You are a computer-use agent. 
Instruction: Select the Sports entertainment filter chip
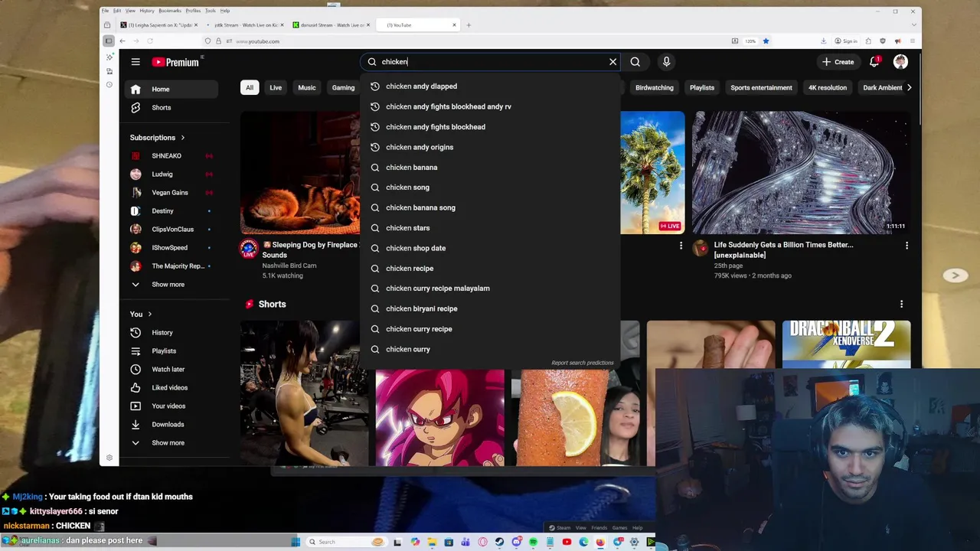click(x=761, y=88)
